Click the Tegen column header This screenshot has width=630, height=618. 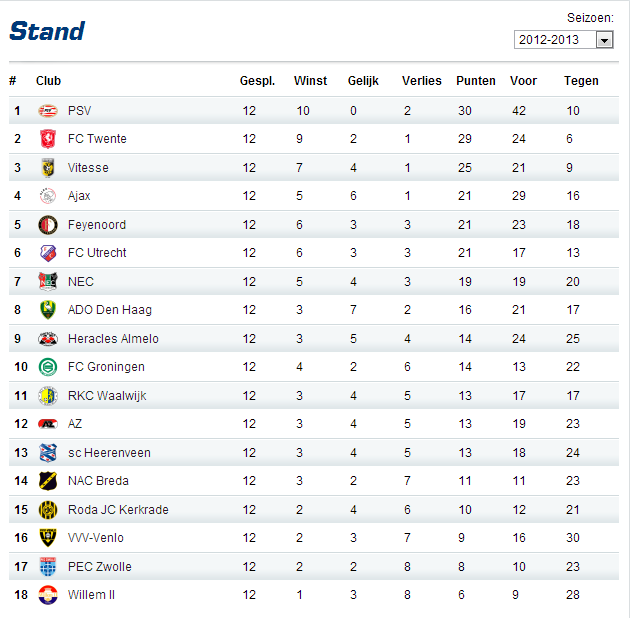point(581,81)
